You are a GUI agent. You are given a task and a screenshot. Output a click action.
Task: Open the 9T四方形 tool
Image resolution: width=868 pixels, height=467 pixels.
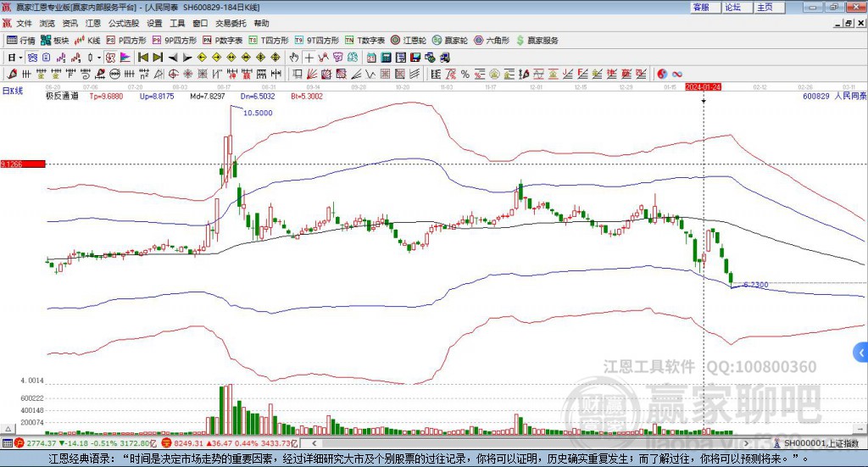[317, 41]
